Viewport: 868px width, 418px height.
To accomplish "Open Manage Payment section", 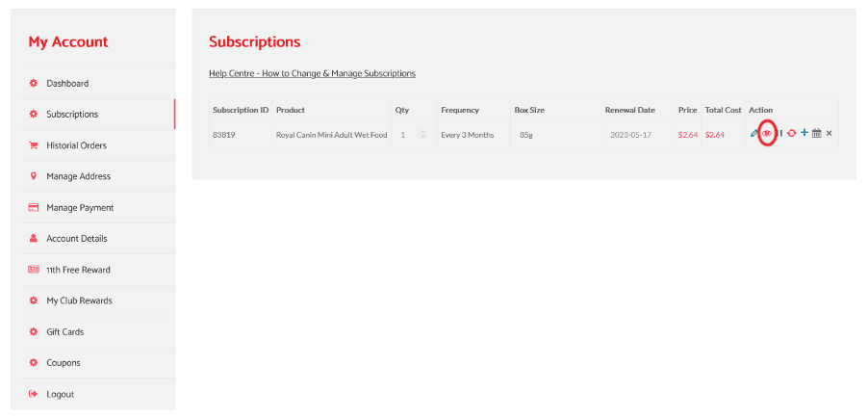I will (x=80, y=207).
